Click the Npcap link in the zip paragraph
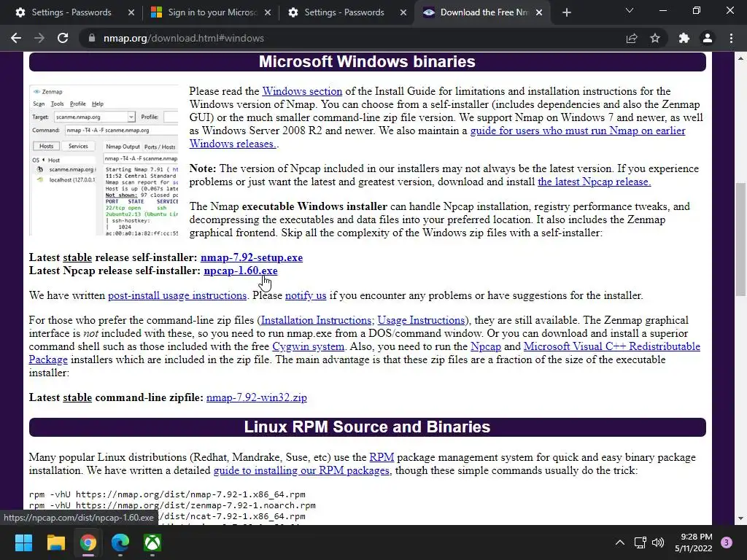This screenshot has height=560, width=747. point(485,346)
